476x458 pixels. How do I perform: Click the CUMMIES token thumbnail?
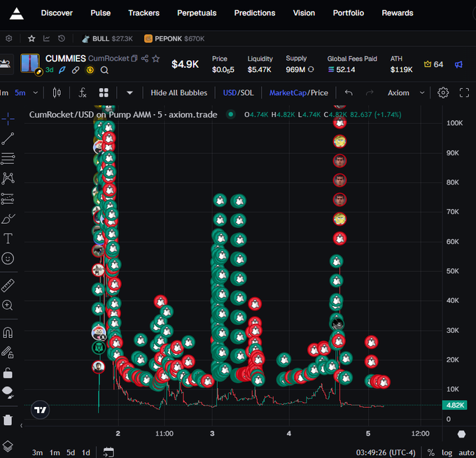click(x=29, y=64)
